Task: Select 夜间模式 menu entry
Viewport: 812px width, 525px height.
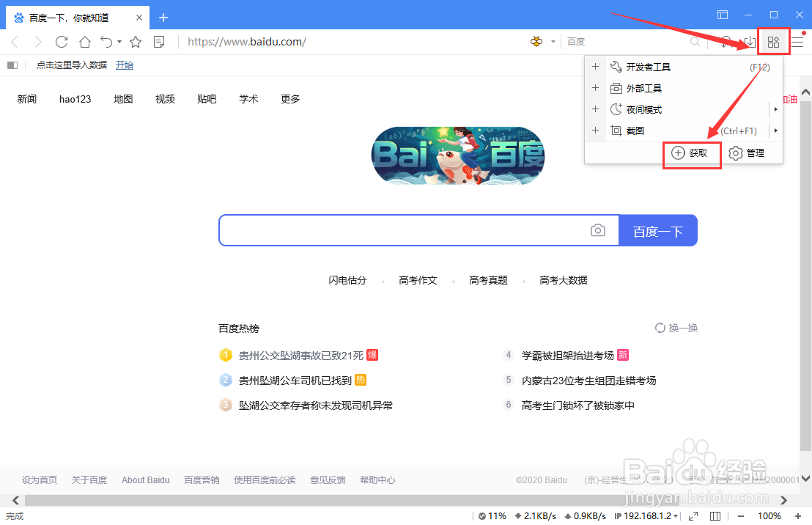Action: tap(686, 109)
